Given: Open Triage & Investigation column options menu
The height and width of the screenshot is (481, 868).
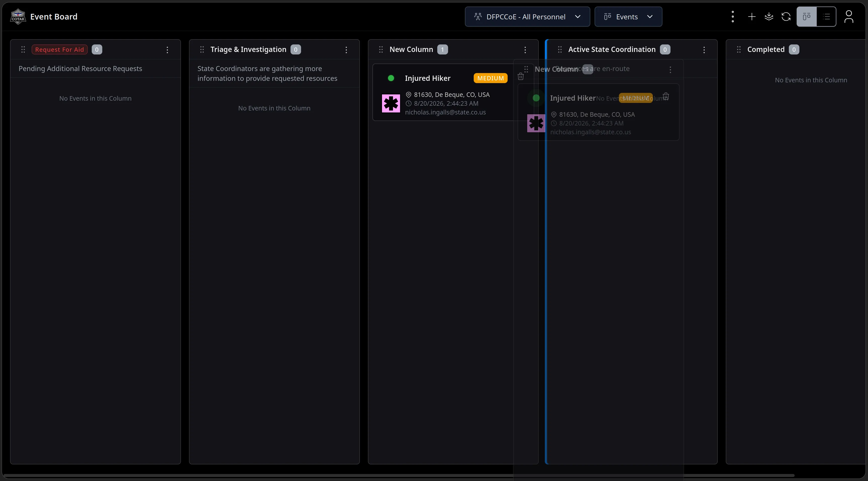Looking at the screenshot, I should pyautogui.click(x=346, y=50).
